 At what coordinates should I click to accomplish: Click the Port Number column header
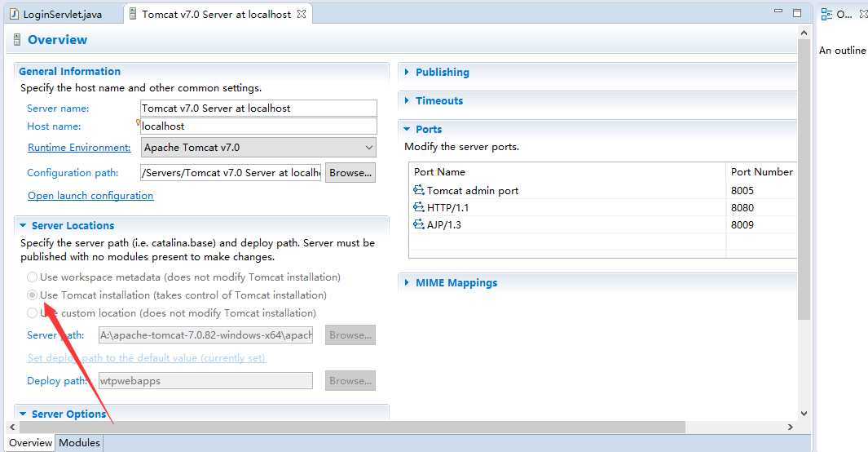click(762, 171)
